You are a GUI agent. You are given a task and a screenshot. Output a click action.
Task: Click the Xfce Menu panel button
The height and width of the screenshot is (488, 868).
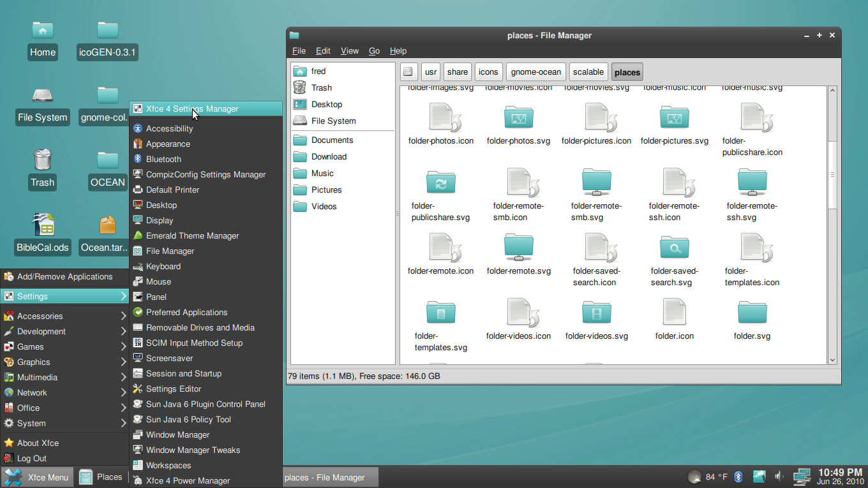(x=37, y=477)
